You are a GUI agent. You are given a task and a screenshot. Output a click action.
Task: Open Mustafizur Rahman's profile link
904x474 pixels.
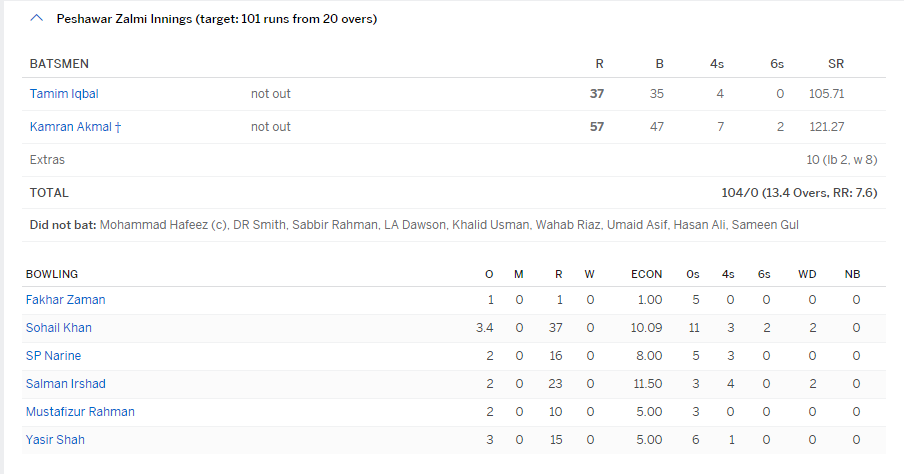point(80,412)
